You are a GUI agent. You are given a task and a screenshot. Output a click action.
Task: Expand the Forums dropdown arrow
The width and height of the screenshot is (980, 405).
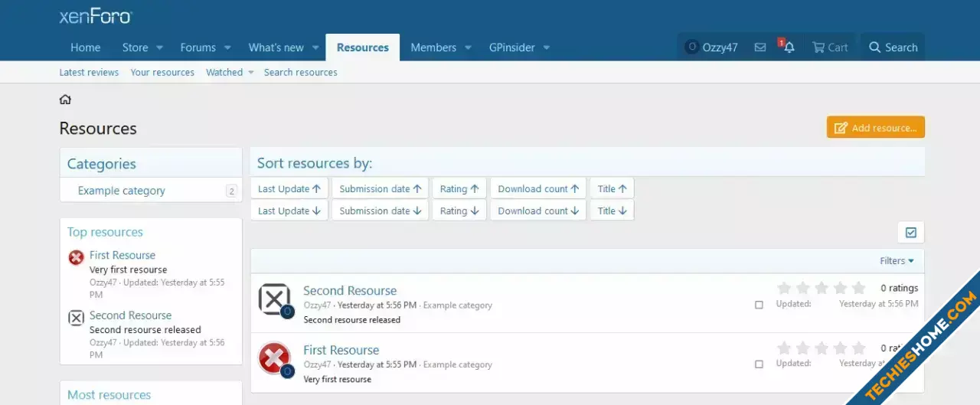(227, 47)
